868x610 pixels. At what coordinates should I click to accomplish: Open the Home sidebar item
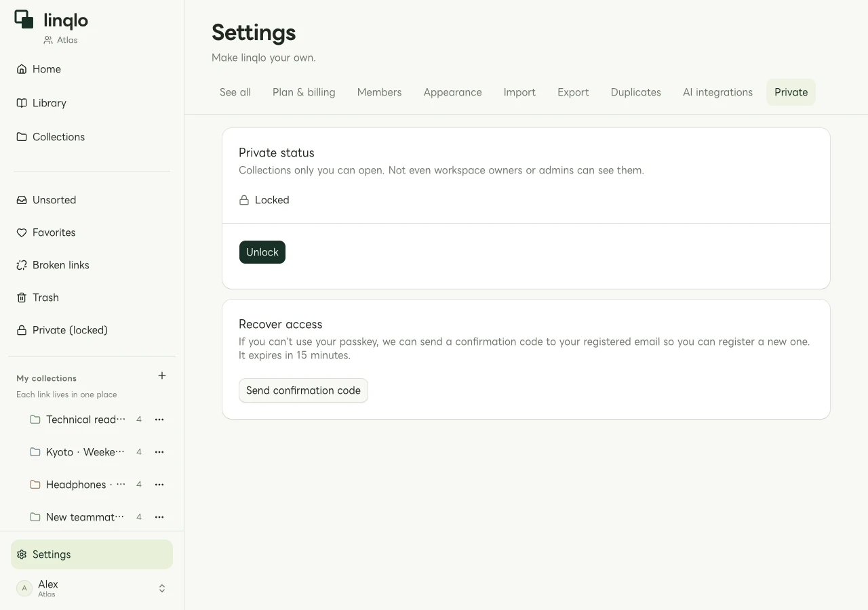92,69
